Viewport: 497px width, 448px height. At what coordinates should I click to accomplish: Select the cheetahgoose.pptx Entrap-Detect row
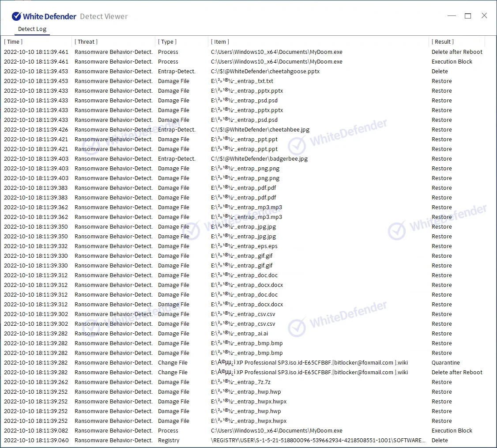point(265,72)
